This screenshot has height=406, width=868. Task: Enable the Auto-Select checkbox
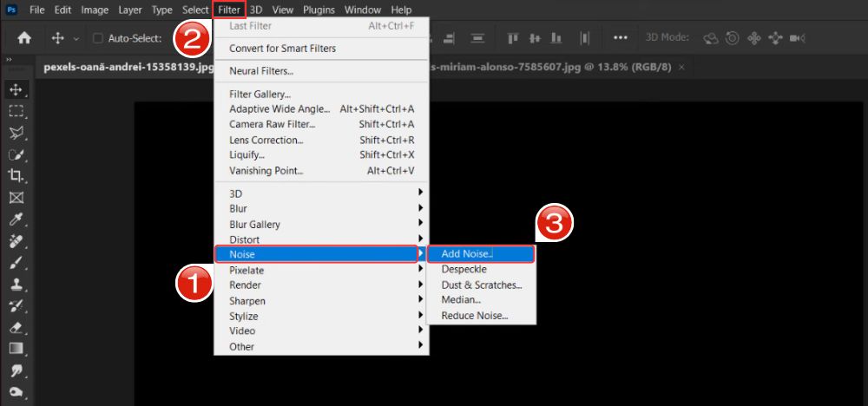coord(97,38)
